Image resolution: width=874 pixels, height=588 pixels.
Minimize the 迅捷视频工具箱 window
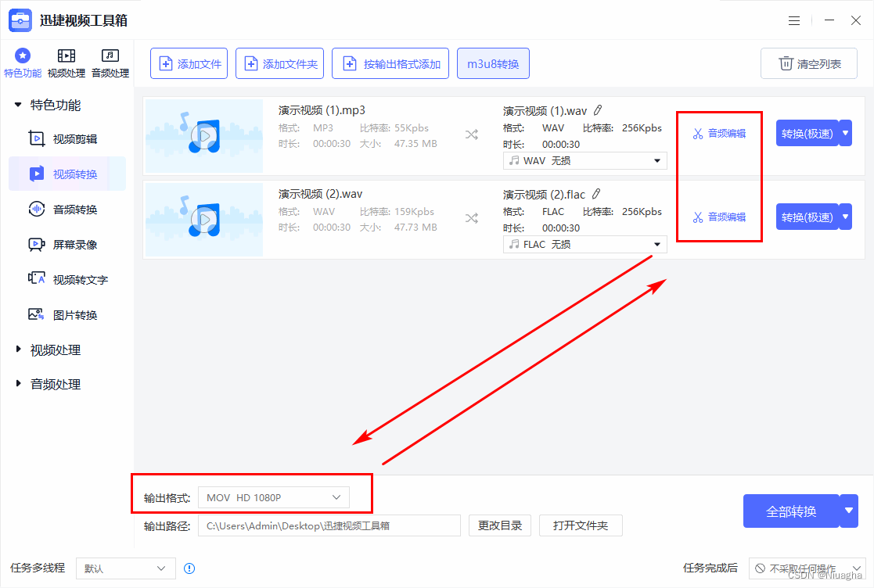[x=829, y=20]
